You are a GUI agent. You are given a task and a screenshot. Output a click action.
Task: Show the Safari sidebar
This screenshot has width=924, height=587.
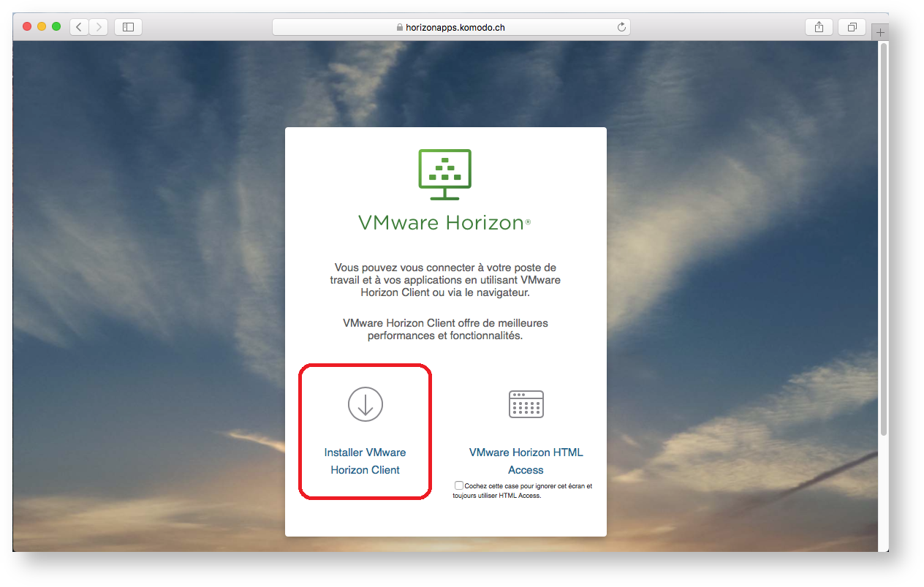point(128,27)
